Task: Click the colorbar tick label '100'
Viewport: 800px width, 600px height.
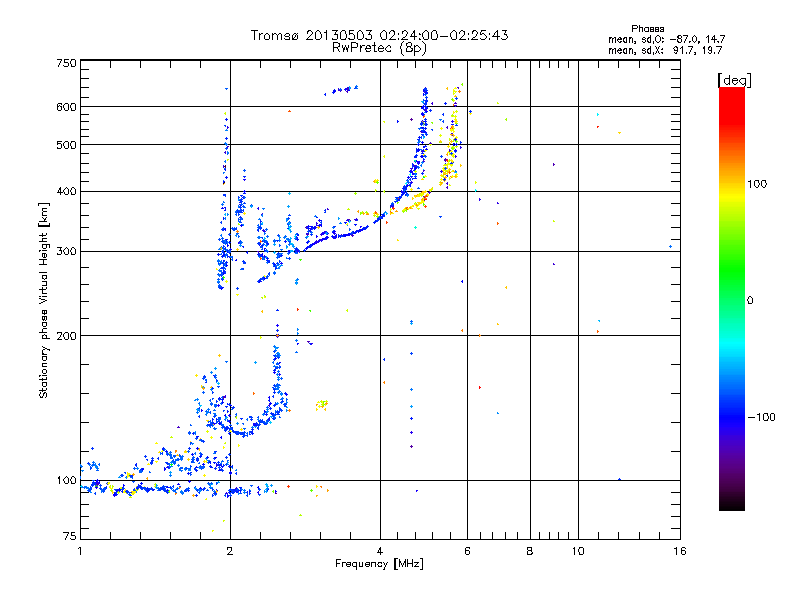Action: coord(757,184)
